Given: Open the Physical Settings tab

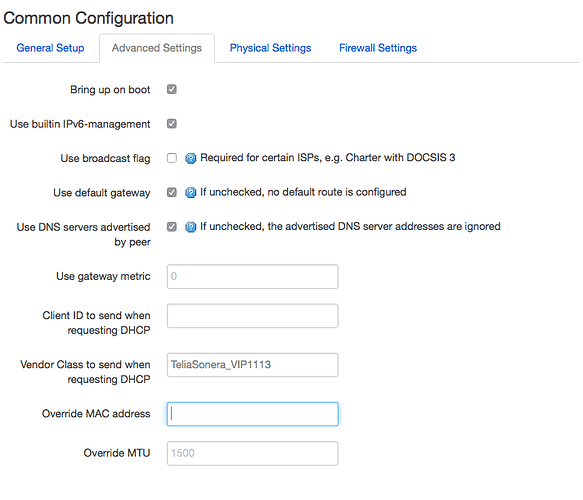Looking at the screenshot, I should pyautogui.click(x=270, y=48).
